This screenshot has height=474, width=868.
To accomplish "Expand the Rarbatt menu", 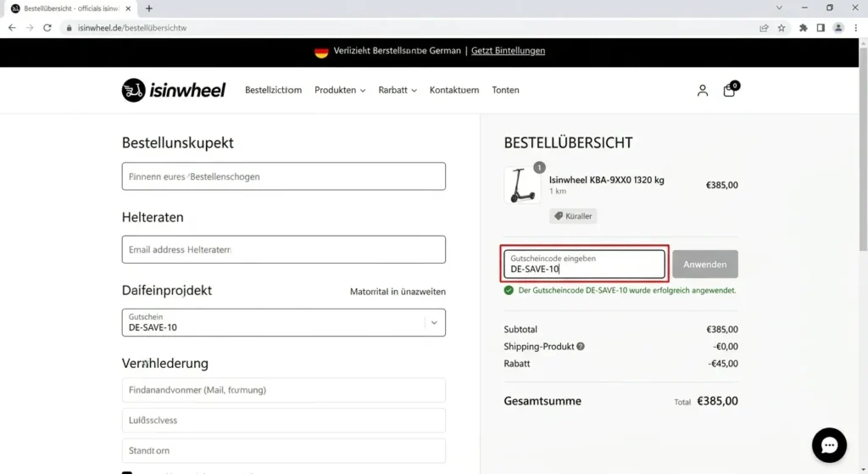I will pyautogui.click(x=398, y=90).
